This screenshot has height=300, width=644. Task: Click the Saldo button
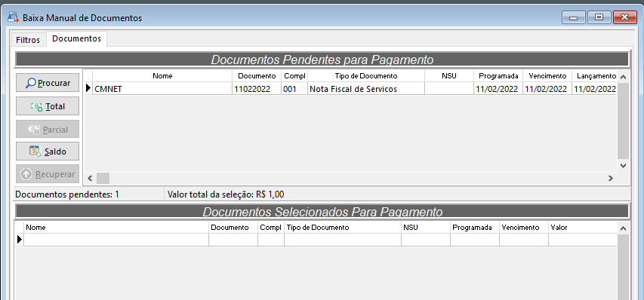[x=48, y=152]
